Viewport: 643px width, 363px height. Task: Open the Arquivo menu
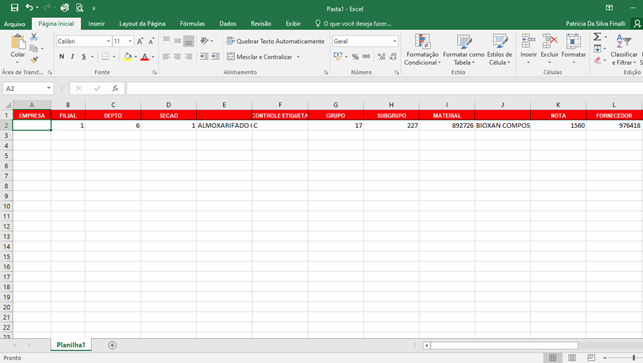[14, 24]
